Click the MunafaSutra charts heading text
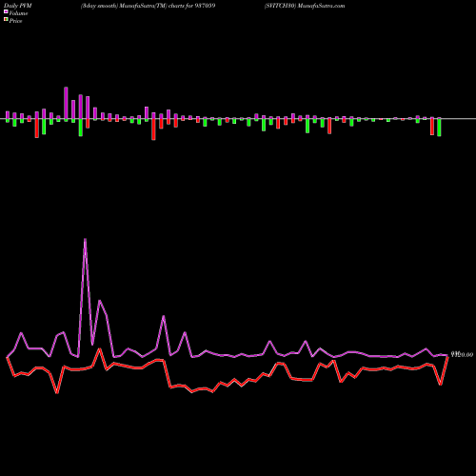476x476 pixels. pyautogui.click(x=148, y=6)
